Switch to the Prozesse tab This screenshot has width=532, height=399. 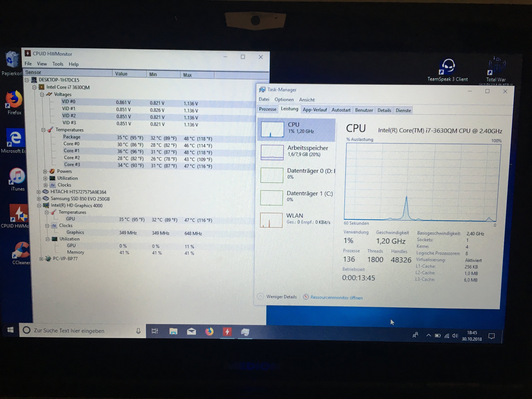267,109
